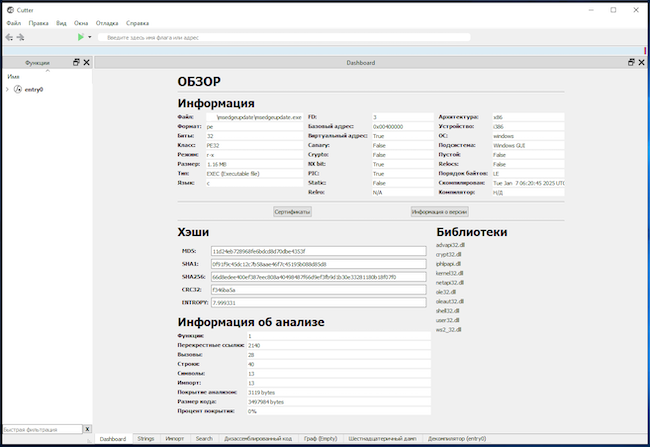
Task: Open the Отладка menu
Action: coord(107,22)
